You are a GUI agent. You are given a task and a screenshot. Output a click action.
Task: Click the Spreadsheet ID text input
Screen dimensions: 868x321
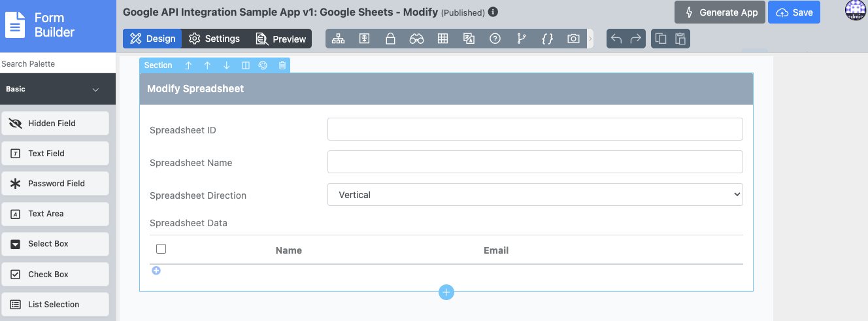[x=535, y=129]
